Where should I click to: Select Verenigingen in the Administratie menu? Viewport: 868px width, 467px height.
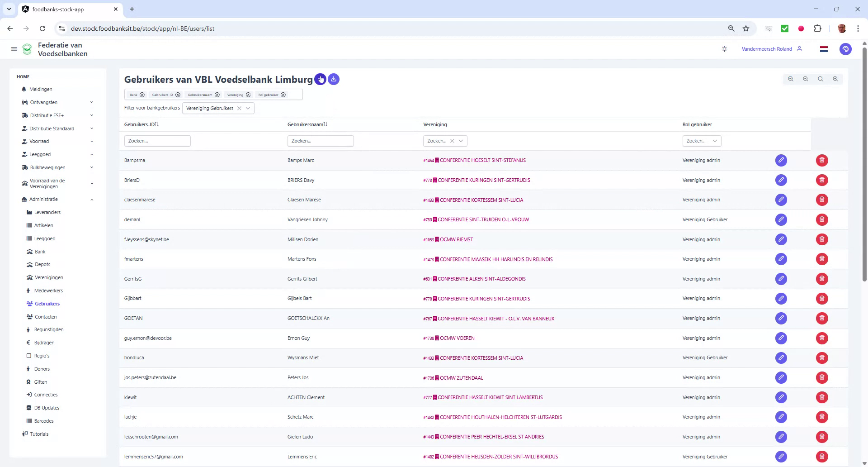coord(49,277)
